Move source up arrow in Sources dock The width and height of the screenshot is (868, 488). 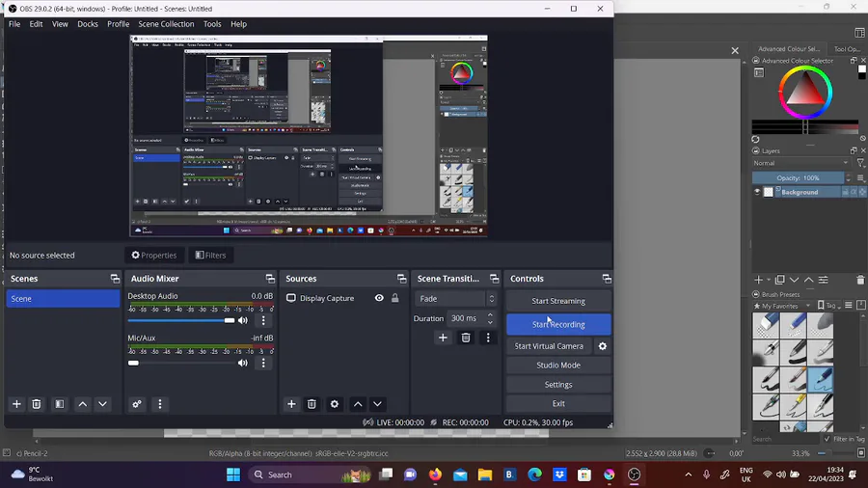(358, 404)
